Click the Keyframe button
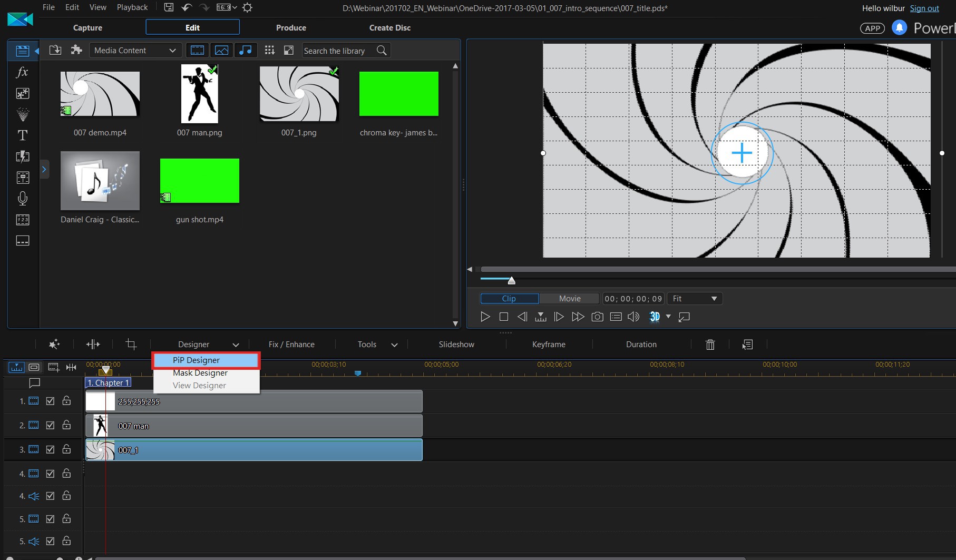Image resolution: width=956 pixels, height=560 pixels. point(549,345)
